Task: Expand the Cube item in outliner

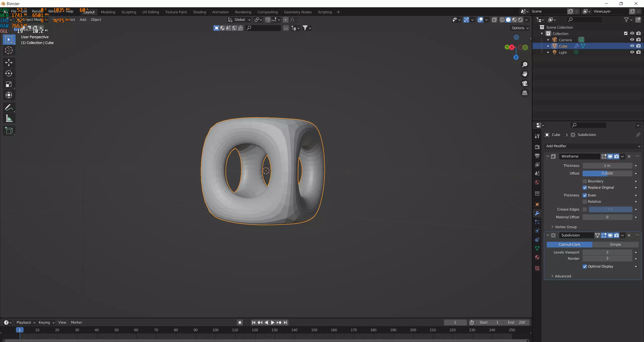Action: [x=548, y=46]
